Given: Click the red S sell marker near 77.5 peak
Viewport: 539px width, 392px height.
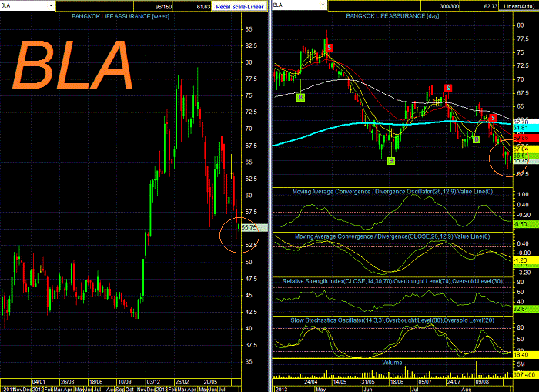Looking at the screenshot, I should pos(330,48).
